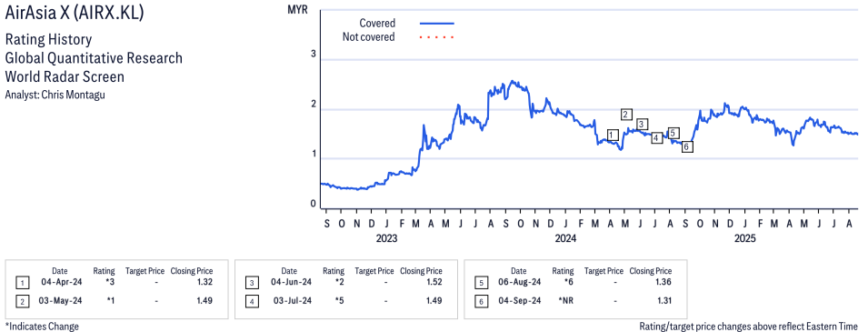Click the red dotted Not covered legend
This screenshot has height=332, width=868.
tap(437, 37)
